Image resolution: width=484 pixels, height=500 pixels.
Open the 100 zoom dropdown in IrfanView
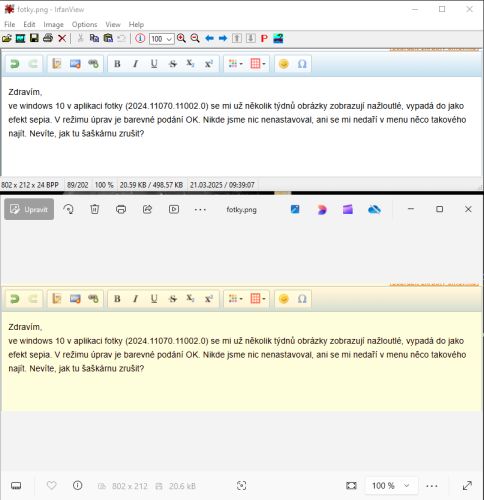pyautogui.click(x=162, y=39)
